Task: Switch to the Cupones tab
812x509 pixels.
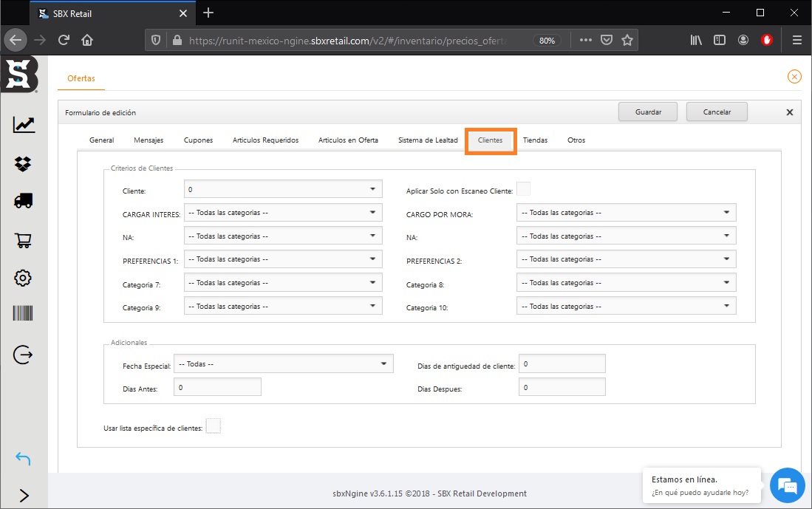Action: pyautogui.click(x=198, y=140)
